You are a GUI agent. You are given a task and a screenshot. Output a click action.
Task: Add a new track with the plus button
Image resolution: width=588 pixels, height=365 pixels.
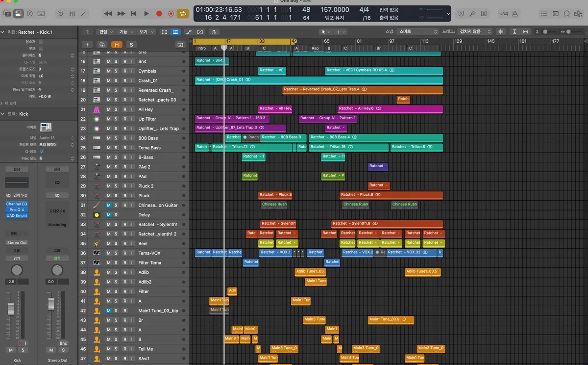coord(87,45)
